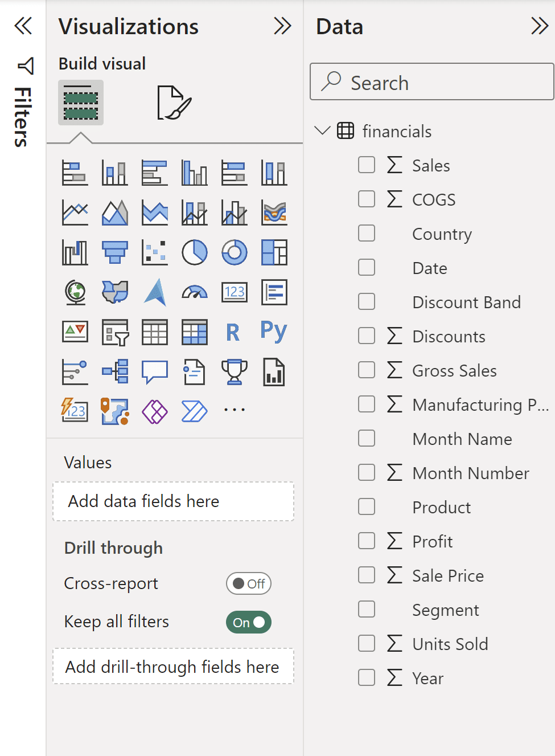
Task: Disable Keep all filters
Action: point(248,622)
